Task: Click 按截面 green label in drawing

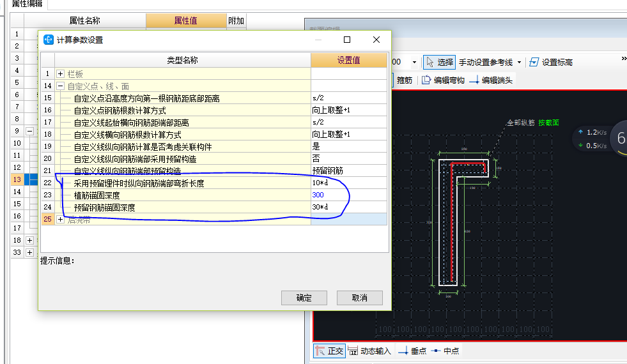Action: pos(548,123)
